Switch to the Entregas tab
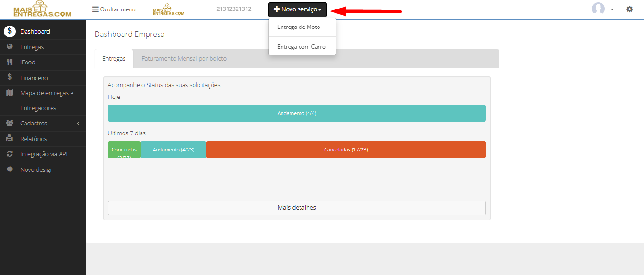Image resolution: width=644 pixels, height=275 pixels. [x=114, y=59]
